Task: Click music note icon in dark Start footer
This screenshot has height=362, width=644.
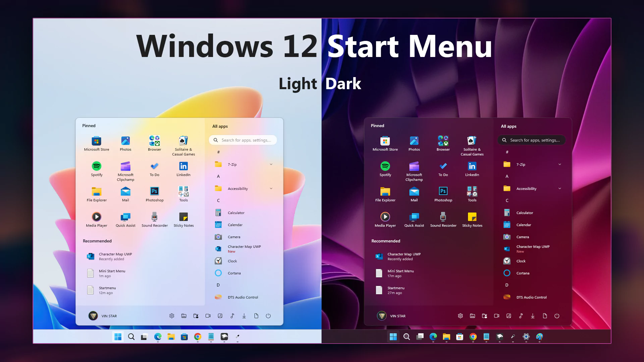Action: pos(521,316)
